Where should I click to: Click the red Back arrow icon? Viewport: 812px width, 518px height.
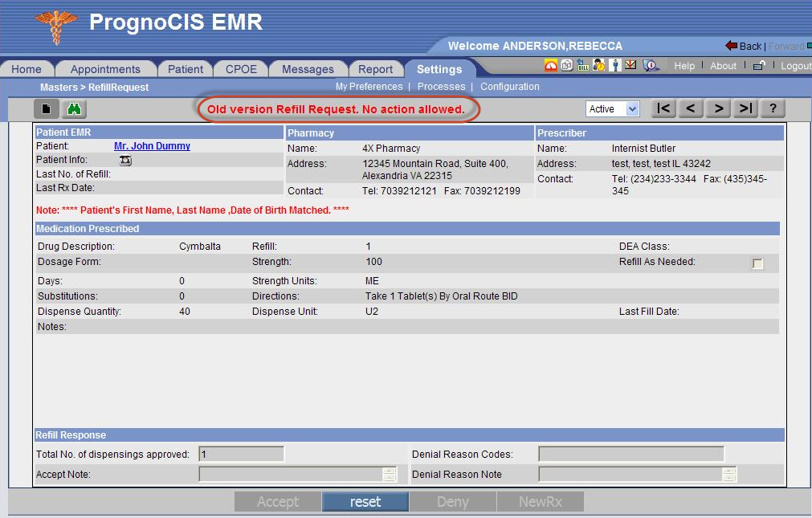click(x=731, y=46)
